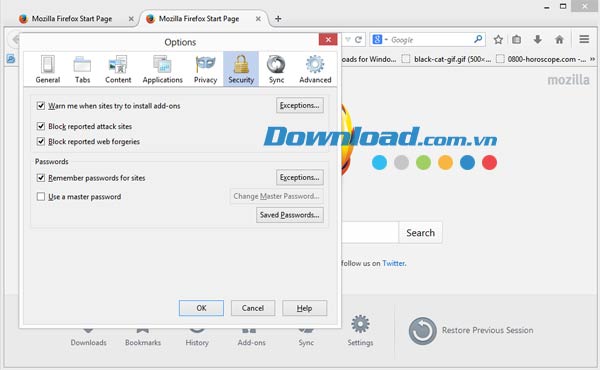The width and height of the screenshot is (600, 370).
Task: Open the Sync options panel
Action: tap(276, 69)
